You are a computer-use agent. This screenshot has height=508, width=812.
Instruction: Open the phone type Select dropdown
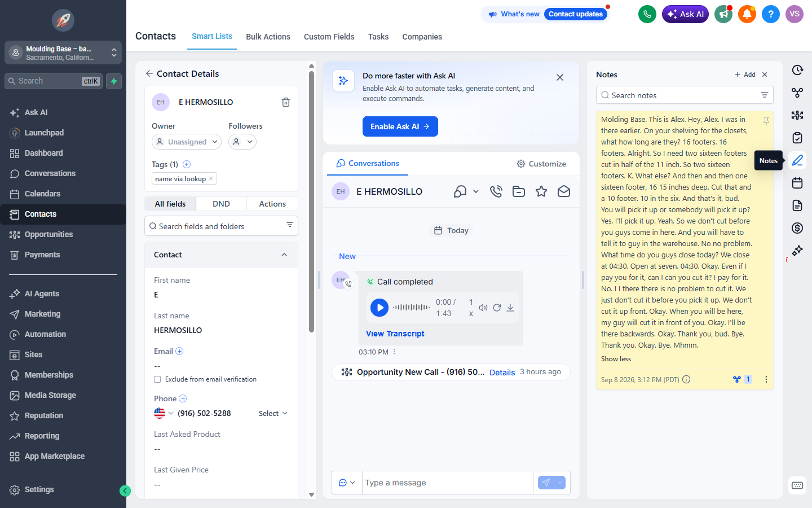pyautogui.click(x=273, y=413)
